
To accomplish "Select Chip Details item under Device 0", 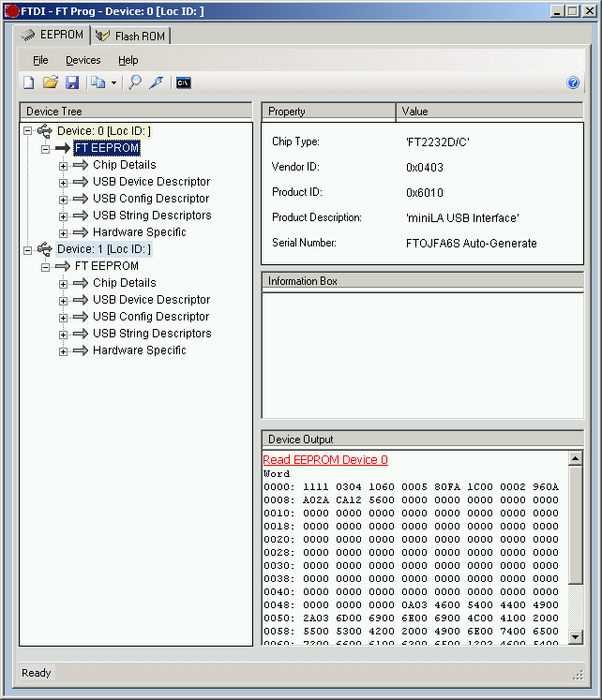I will click(125, 165).
